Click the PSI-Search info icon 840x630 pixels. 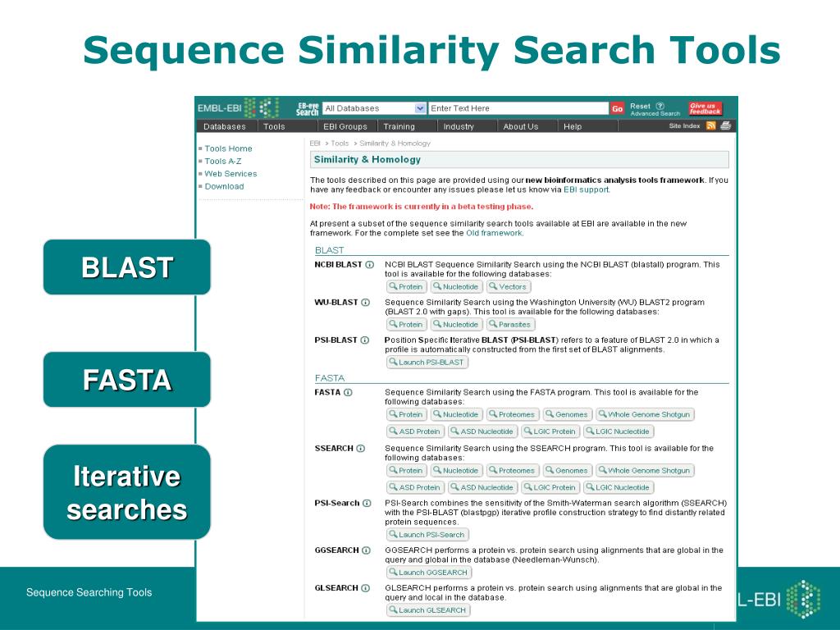(x=367, y=503)
